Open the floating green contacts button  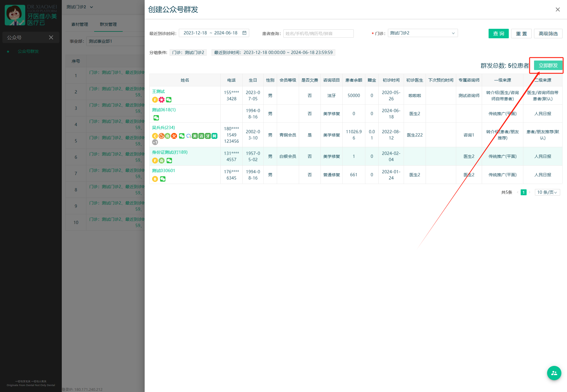point(554,373)
